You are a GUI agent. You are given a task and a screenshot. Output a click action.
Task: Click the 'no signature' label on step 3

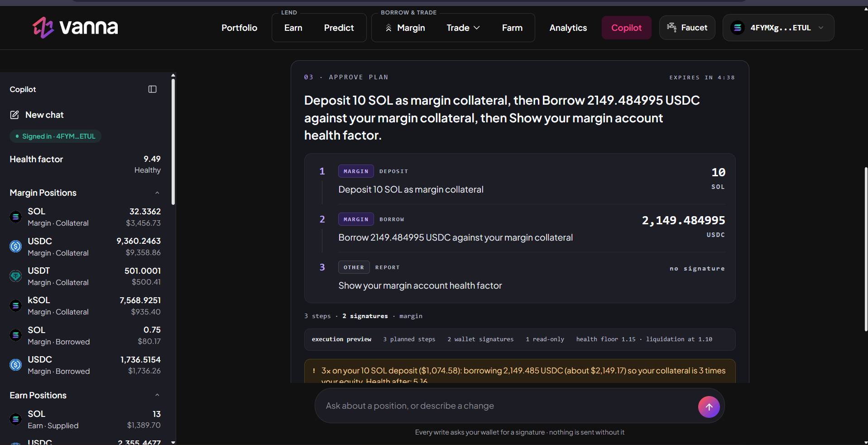pyautogui.click(x=697, y=269)
